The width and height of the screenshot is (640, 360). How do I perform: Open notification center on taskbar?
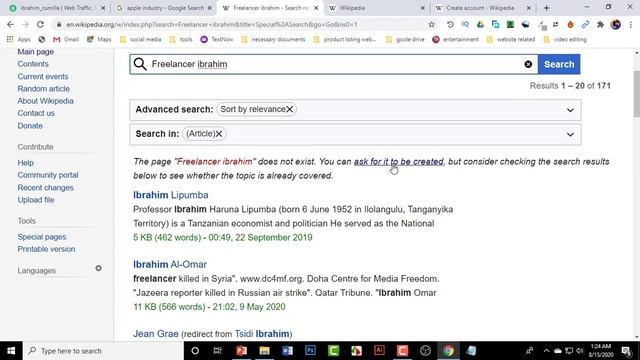[626, 351]
